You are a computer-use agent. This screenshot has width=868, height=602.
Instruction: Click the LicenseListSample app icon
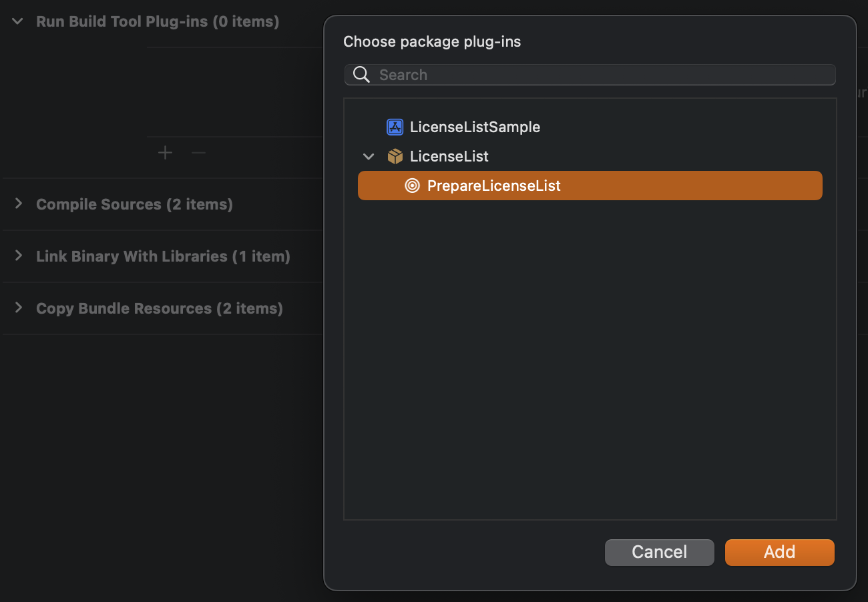[395, 127]
